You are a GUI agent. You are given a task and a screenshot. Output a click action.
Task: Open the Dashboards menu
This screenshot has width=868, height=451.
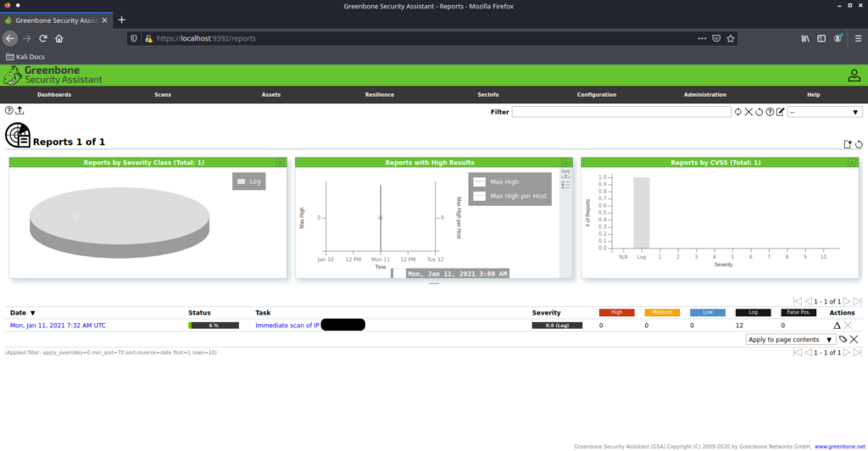(x=54, y=95)
